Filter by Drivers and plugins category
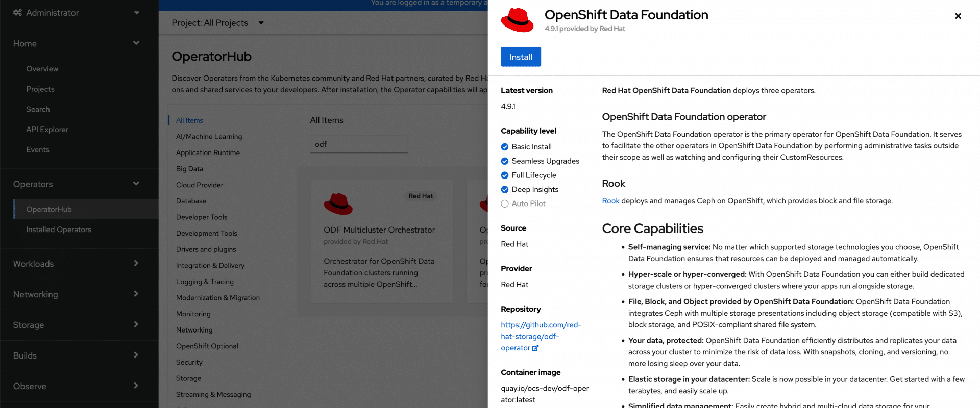 (206, 249)
